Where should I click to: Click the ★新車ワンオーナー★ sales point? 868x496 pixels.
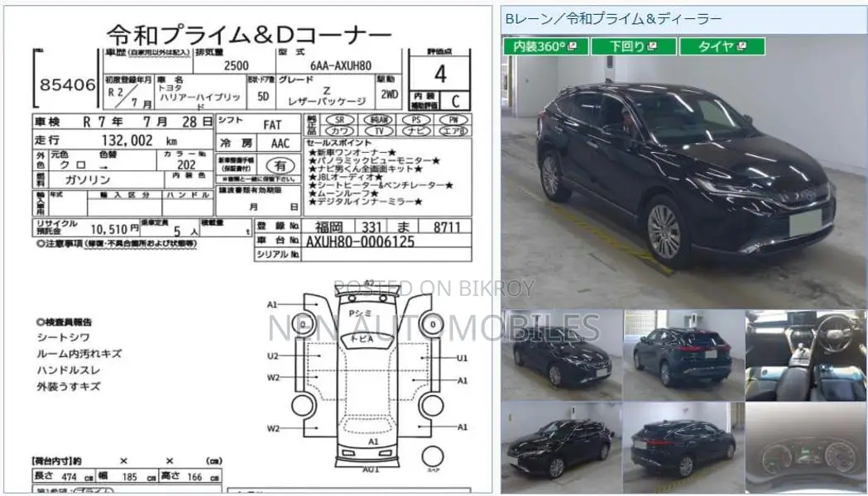pos(352,153)
